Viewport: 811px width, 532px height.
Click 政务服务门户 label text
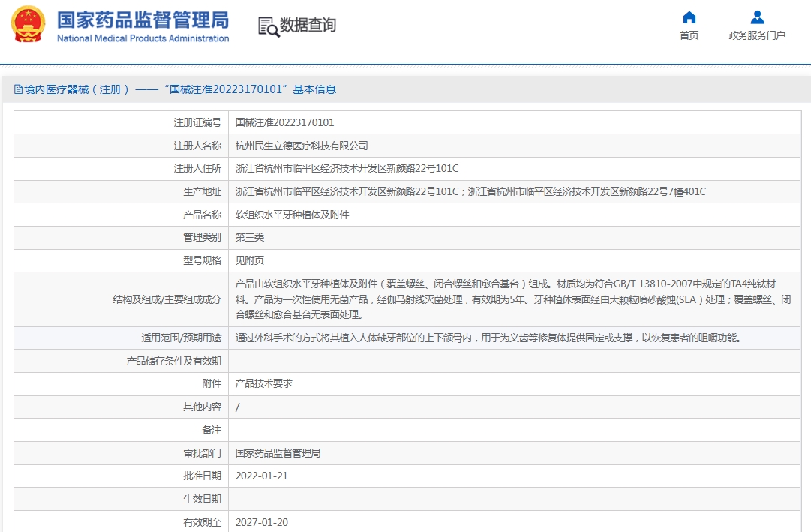tap(757, 35)
